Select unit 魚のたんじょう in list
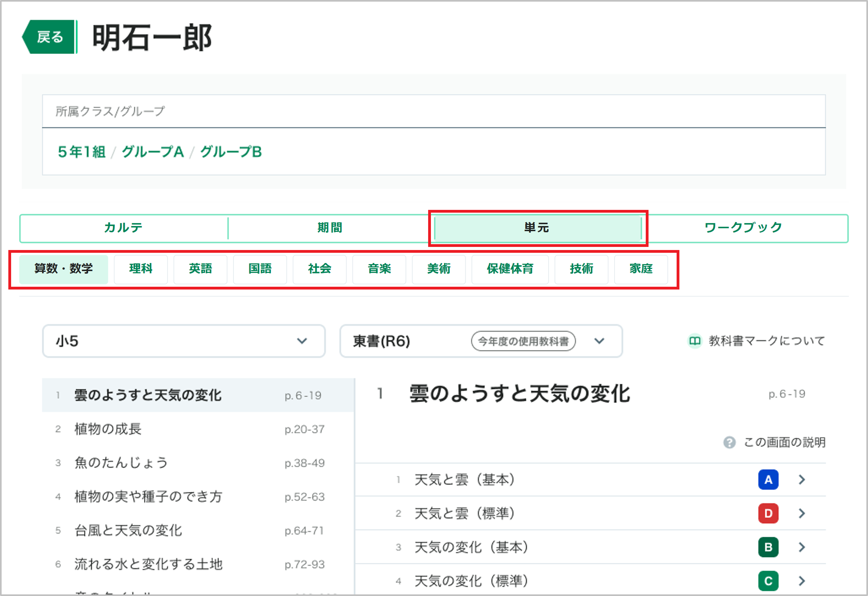This screenshot has height=596, width=868. (x=198, y=463)
